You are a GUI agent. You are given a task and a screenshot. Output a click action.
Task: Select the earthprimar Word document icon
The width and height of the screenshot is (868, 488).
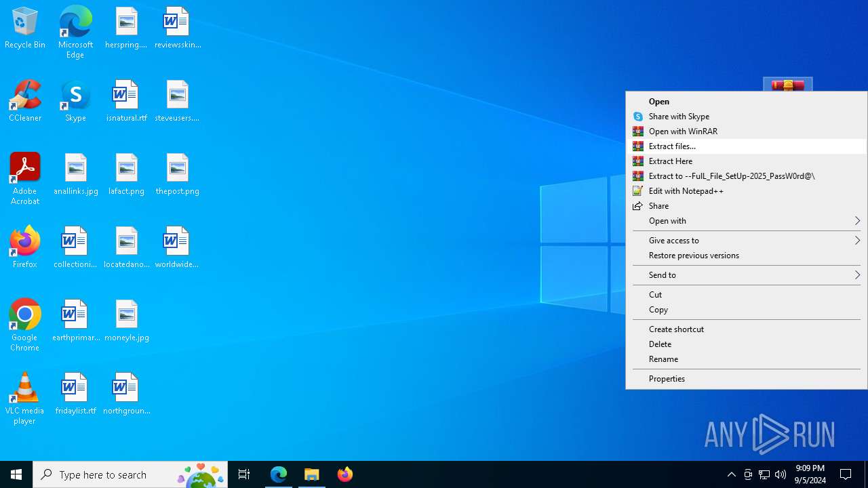(x=75, y=321)
